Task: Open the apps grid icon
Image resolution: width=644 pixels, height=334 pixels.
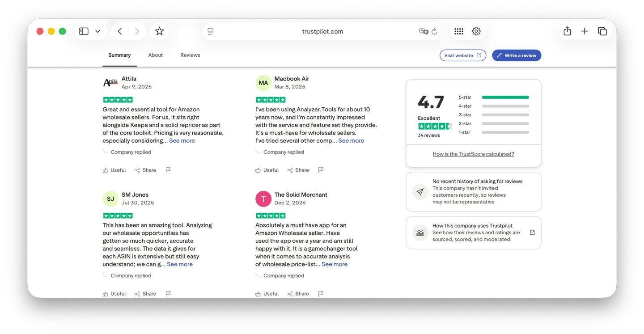Action: tap(459, 31)
